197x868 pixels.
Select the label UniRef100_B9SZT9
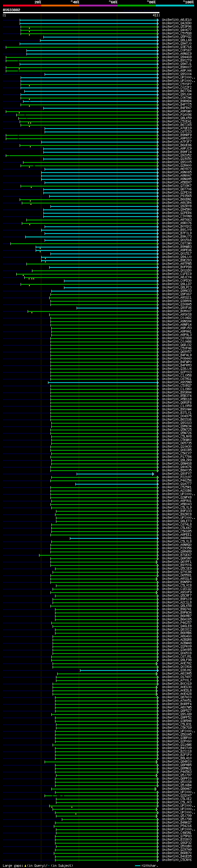(x=177, y=60)
